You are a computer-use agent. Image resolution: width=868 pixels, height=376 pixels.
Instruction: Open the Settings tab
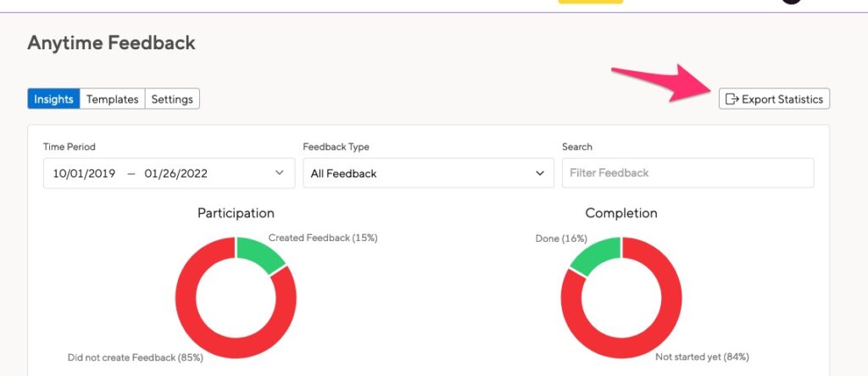click(172, 99)
